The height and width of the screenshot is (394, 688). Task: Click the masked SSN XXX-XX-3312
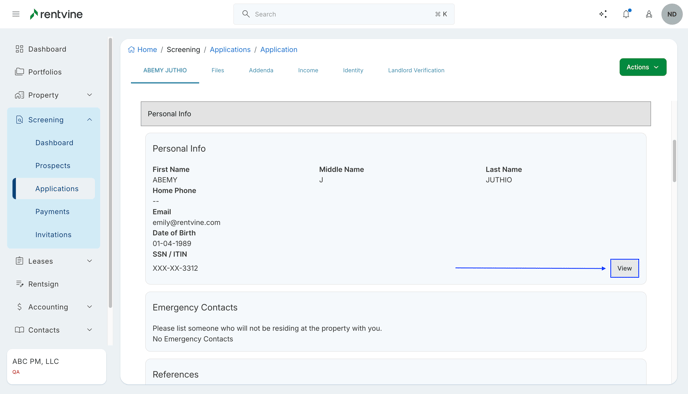[x=175, y=268]
